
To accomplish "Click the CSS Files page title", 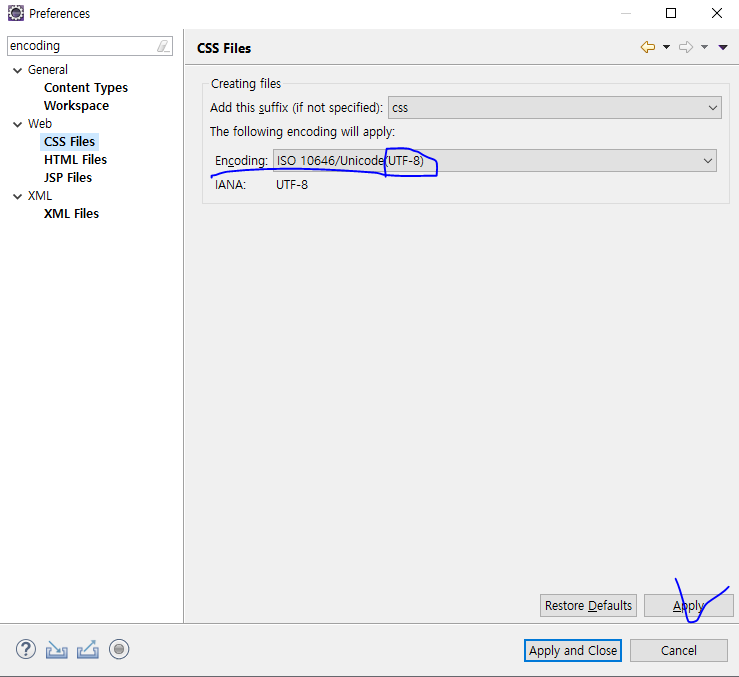I will coord(224,48).
